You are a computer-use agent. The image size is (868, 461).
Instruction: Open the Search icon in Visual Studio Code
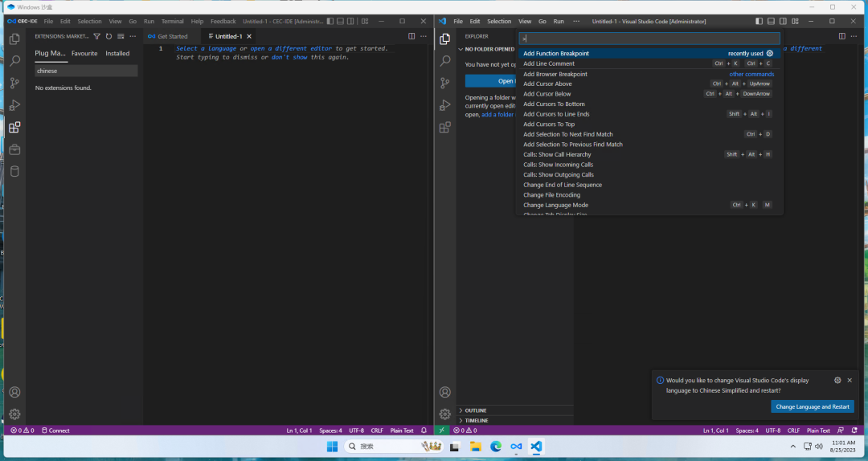pyautogui.click(x=445, y=61)
